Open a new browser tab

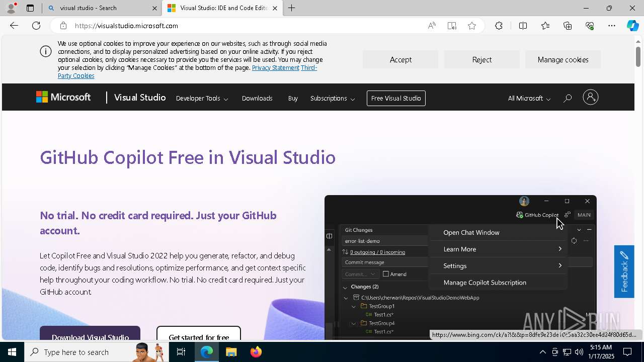click(292, 8)
